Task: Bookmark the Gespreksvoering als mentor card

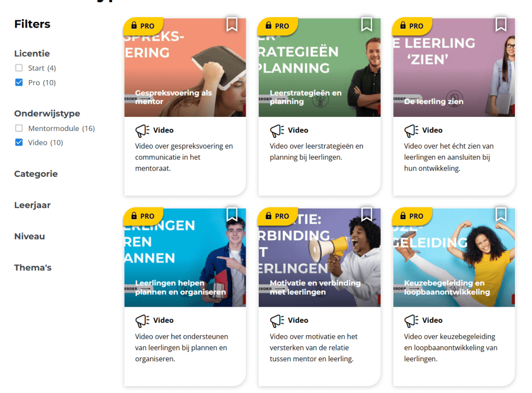Action: pos(232,24)
